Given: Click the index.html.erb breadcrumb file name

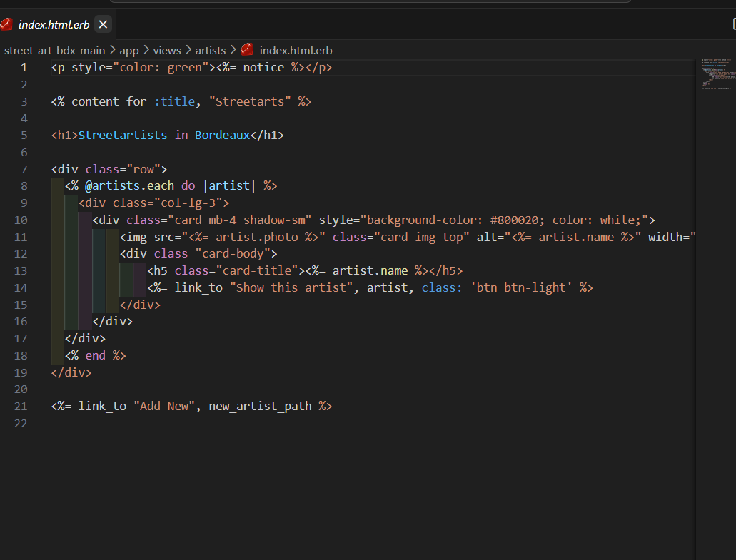Looking at the screenshot, I should pyautogui.click(x=296, y=50).
